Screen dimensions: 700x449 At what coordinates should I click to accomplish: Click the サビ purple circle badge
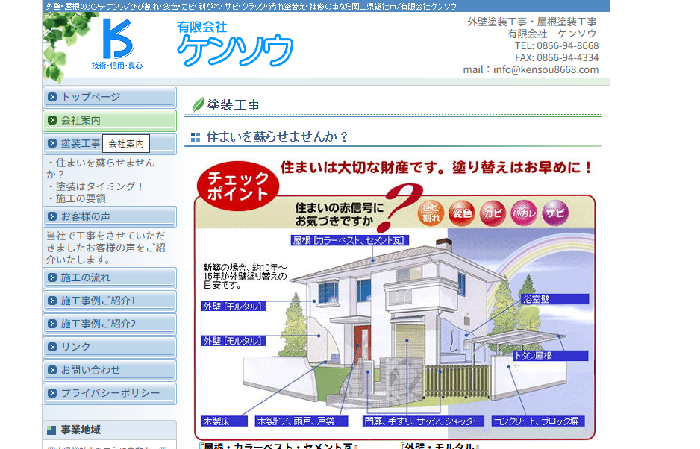point(555,213)
